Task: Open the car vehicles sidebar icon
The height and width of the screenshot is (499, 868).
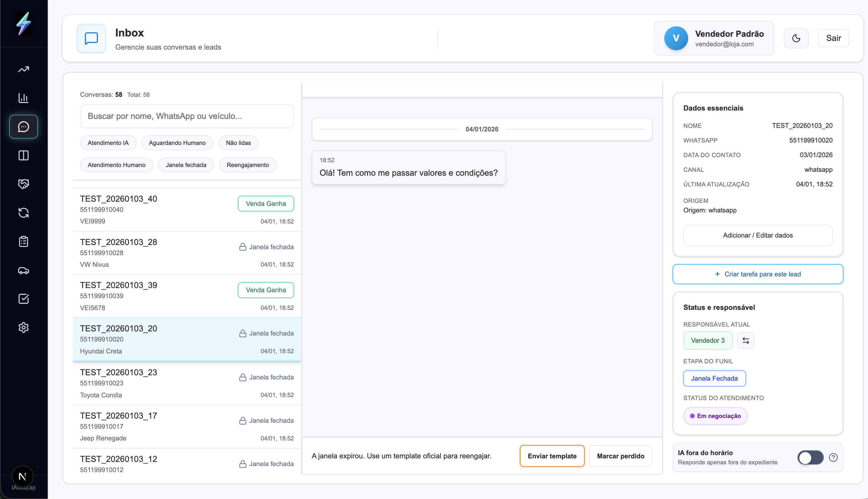Action: pyautogui.click(x=23, y=270)
